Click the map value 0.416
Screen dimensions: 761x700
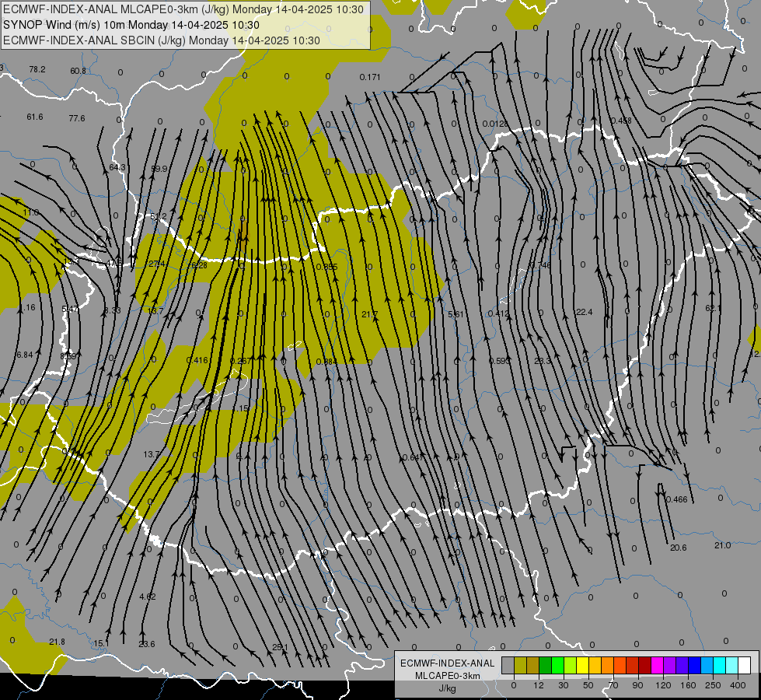pyautogui.click(x=197, y=360)
